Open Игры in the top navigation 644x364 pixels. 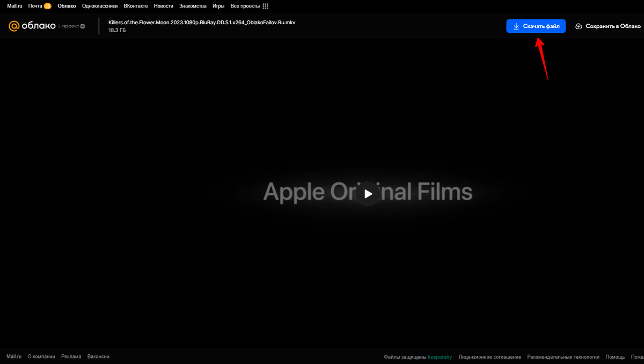tap(218, 6)
